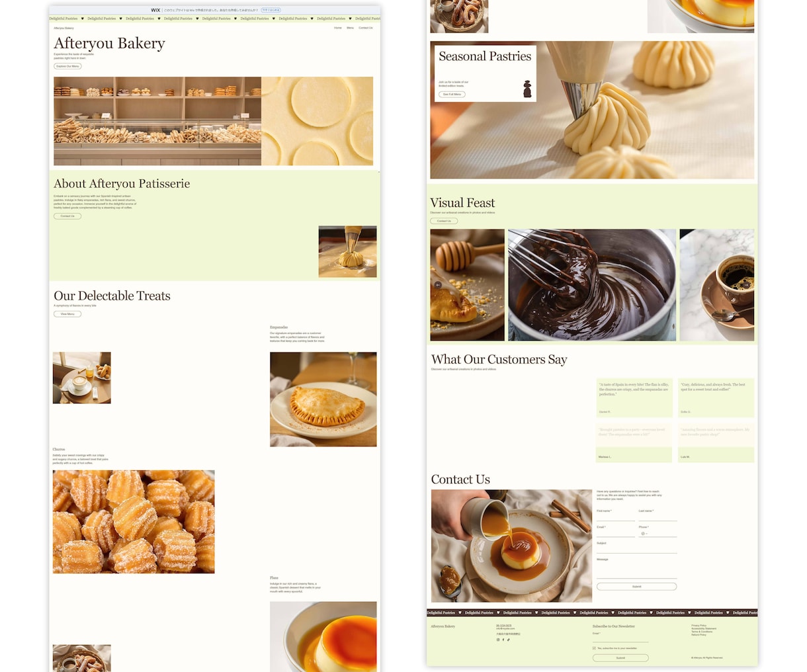Focus the Last name field
807x672 pixels.
tap(658, 517)
